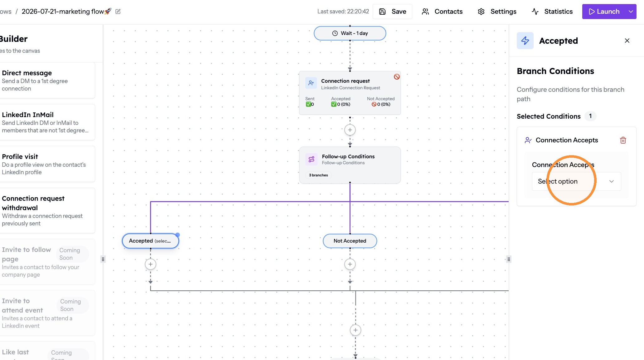644x360 pixels.
Task: Click the Contacts people icon
Action: (425, 12)
